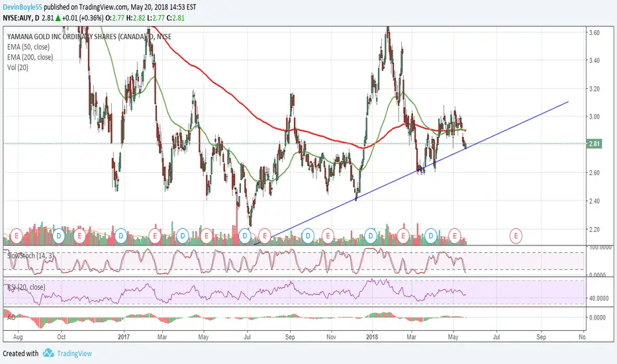Screen dimensions: 617x364
Task: Click the Oct label on time axis
Action: [x=61, y=337]
